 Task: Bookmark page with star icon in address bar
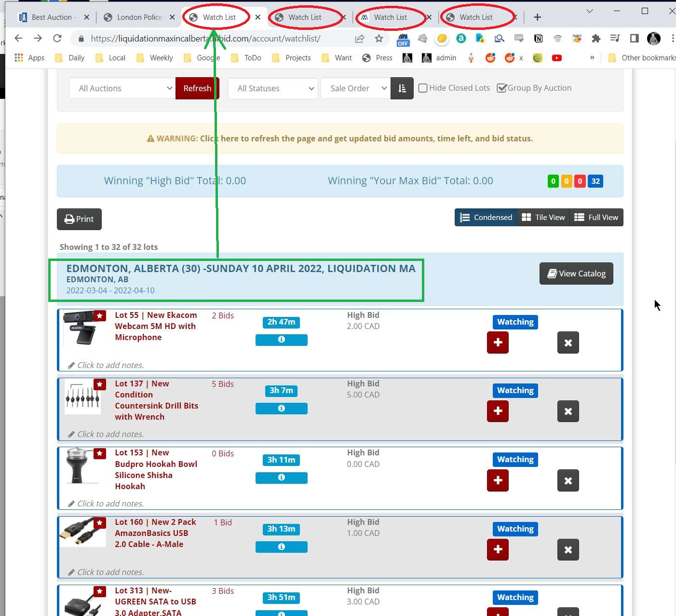[379, 39]
